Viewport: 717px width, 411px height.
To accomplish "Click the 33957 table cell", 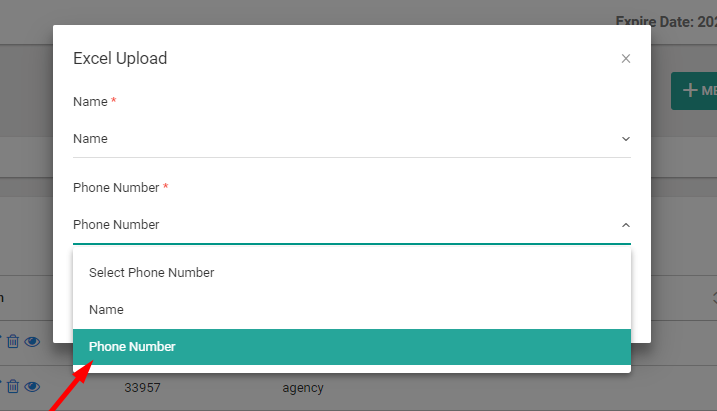I will point(142,388).
